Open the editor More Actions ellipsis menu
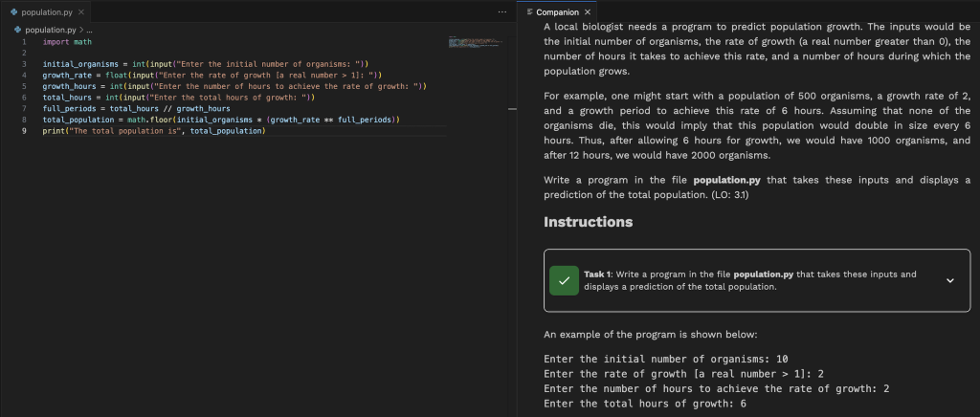Viewport: 980px width, 417px height. (x=502, y=11)
